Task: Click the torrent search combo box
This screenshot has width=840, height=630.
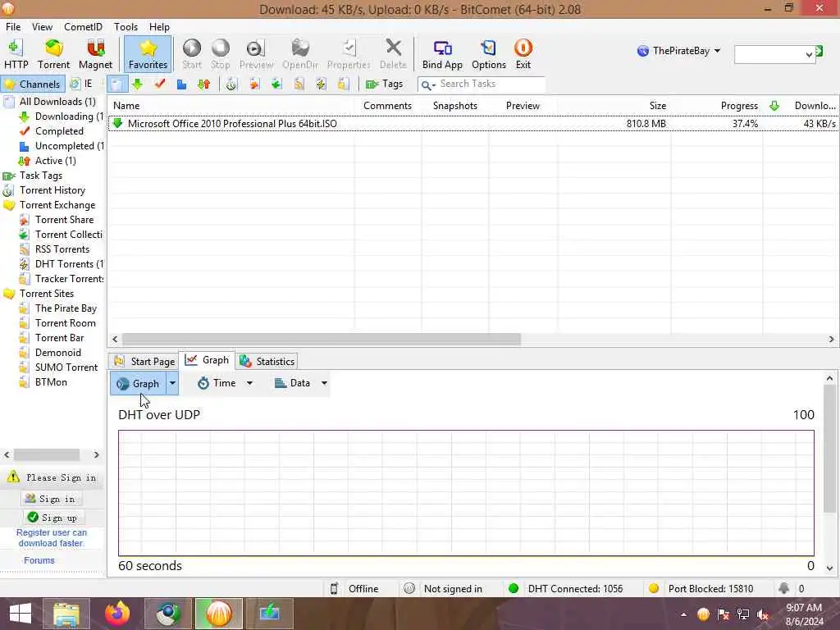Action: point(774,54)
